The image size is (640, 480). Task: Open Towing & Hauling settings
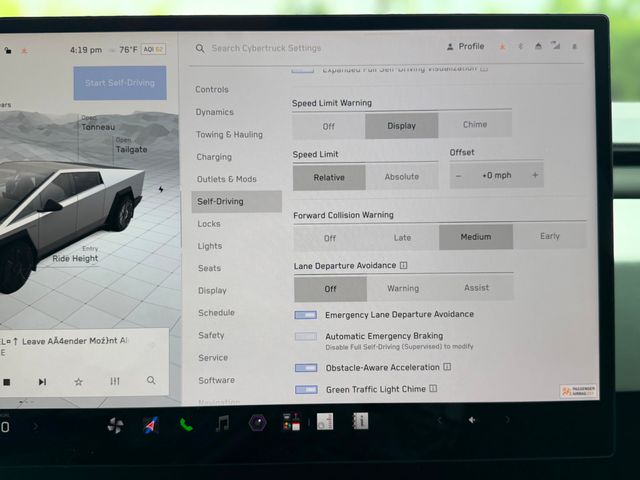pos(229,134)
